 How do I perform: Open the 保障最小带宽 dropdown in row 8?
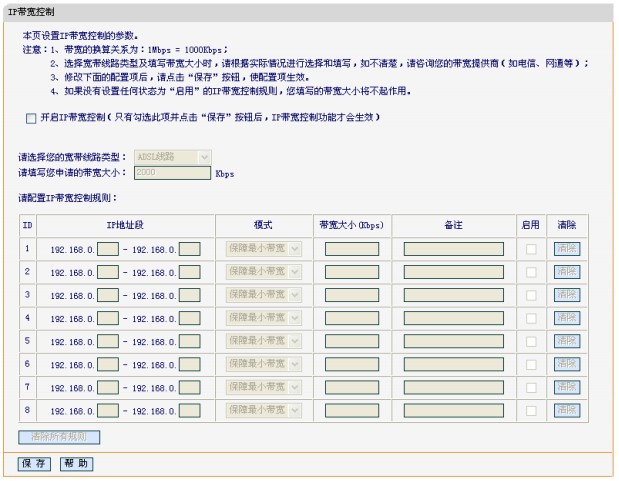coord(264,410)
